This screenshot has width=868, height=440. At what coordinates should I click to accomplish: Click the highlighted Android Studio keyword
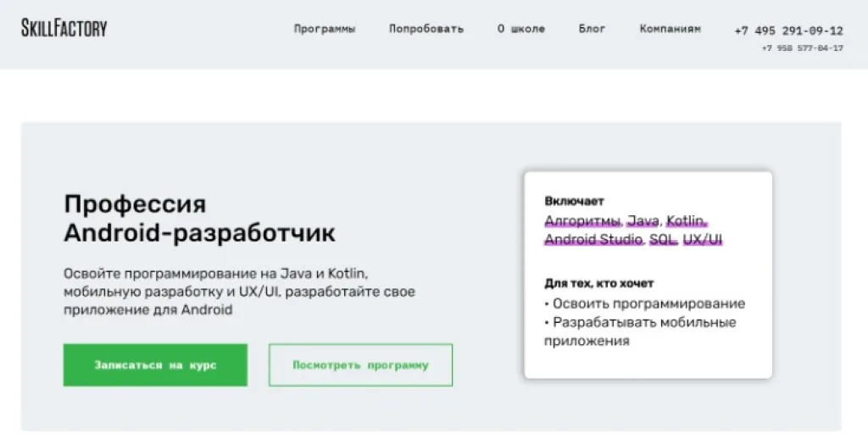pyautogui.click(x=594, y=240)
